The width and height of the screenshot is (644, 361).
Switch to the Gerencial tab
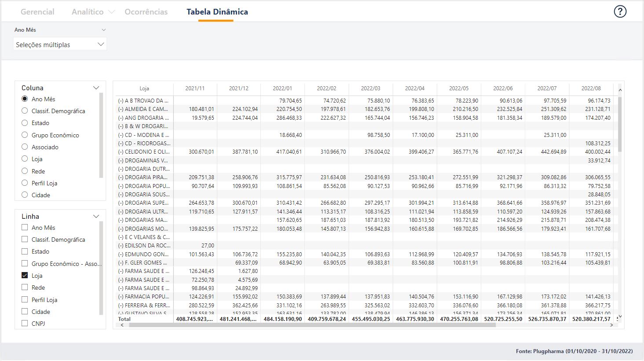[x=37, y=12]
